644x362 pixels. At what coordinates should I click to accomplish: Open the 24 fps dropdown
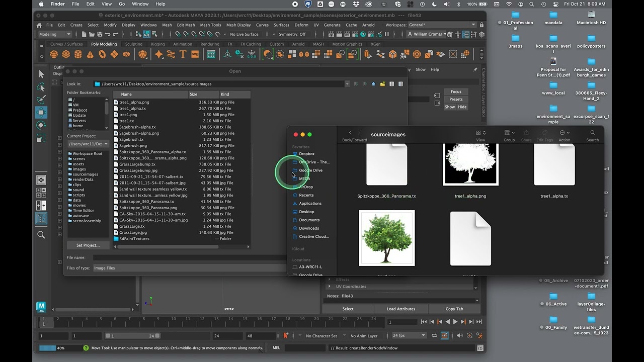click(409, 335)
